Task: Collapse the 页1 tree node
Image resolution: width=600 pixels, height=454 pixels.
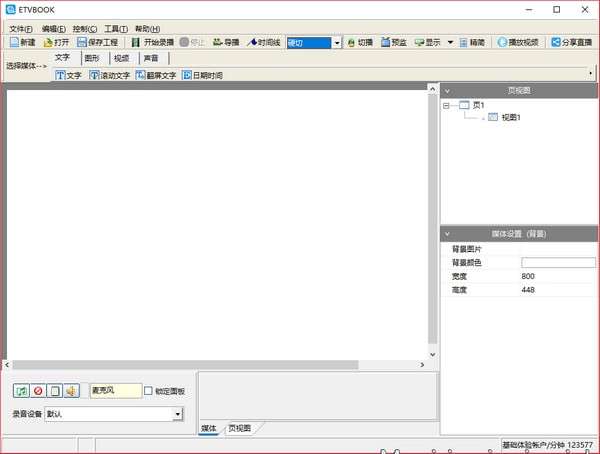Action: 446,105
